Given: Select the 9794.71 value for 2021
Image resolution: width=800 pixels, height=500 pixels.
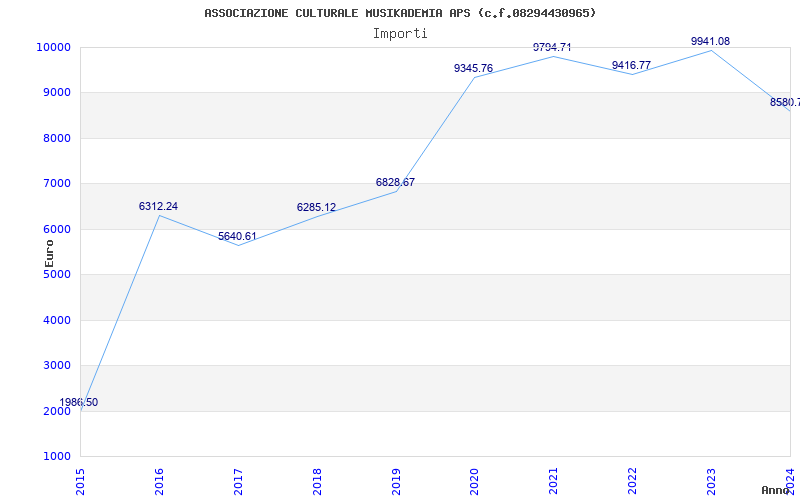Looking at the screenshot, I should pyautogui.click(x=552, y=47).
